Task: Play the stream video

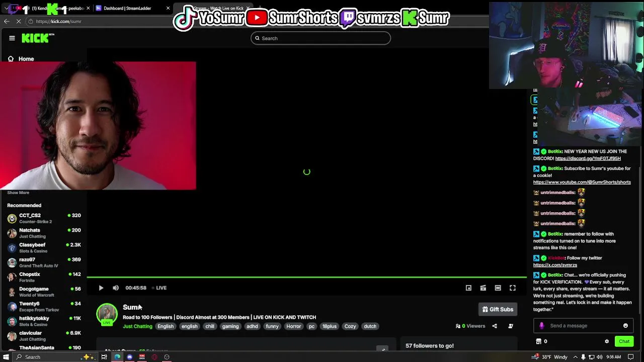Action: click(101, 288)
